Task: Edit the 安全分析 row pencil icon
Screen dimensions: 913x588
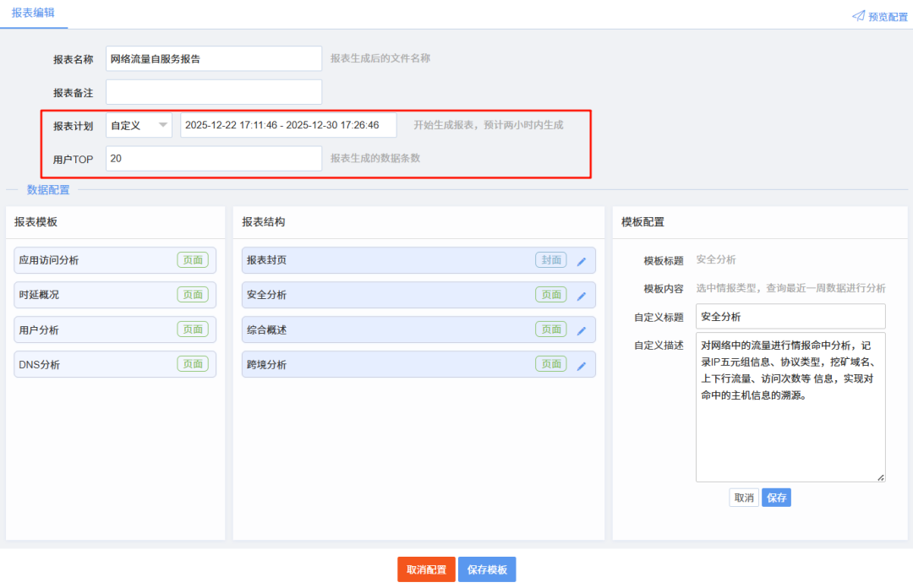Action: (581, 296)
